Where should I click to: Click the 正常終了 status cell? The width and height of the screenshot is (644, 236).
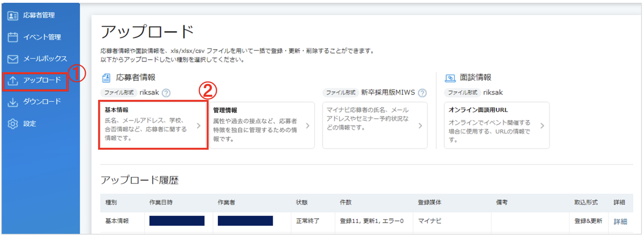pos(308,221)
